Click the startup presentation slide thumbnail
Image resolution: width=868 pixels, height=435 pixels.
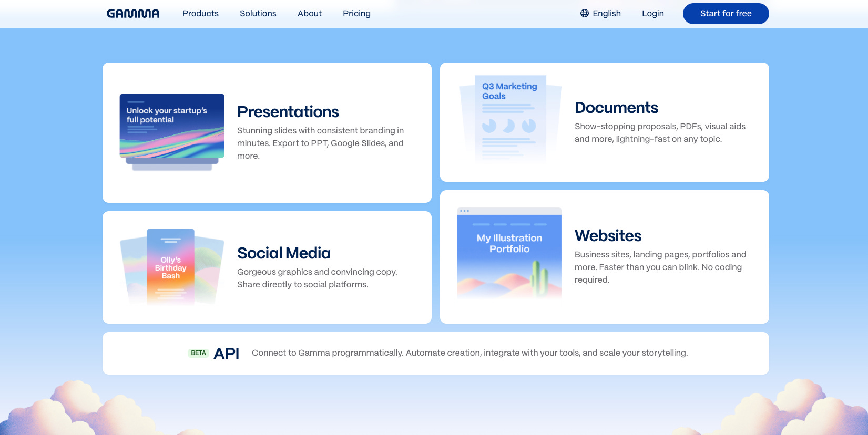[172, 132]
